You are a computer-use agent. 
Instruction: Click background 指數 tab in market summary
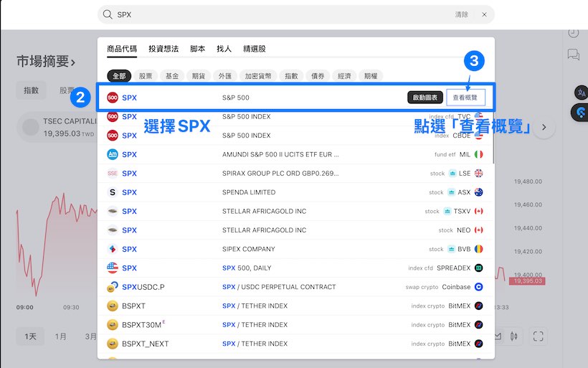point(31,90)
